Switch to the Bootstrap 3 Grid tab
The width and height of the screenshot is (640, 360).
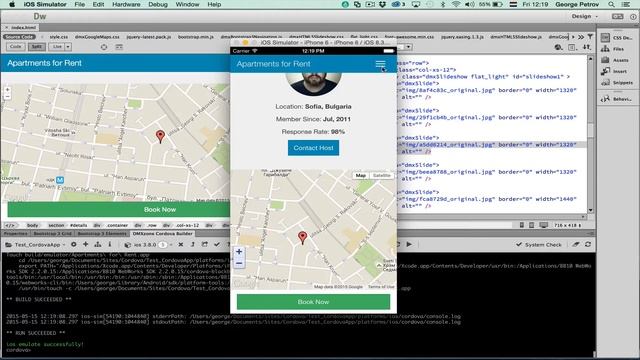(52, 233)
